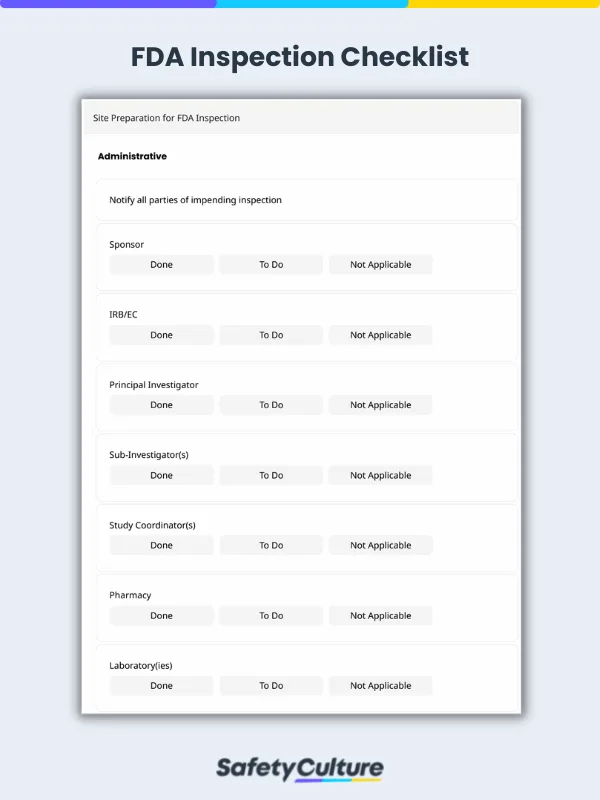Mark Study Coordinator(s) as Not Applicable
Viewport: 600px width, 800px height.
pyautogui.click(x=380, y=545)
